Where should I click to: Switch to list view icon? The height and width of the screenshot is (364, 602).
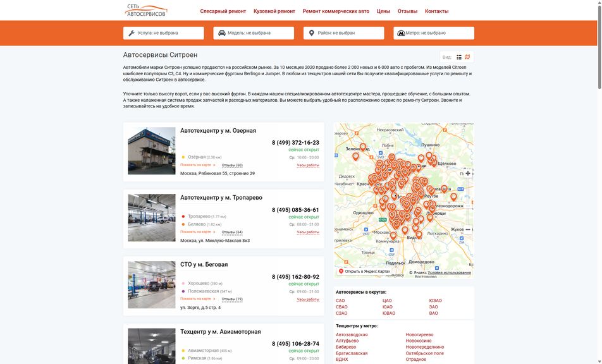click(x=459, y=57)
